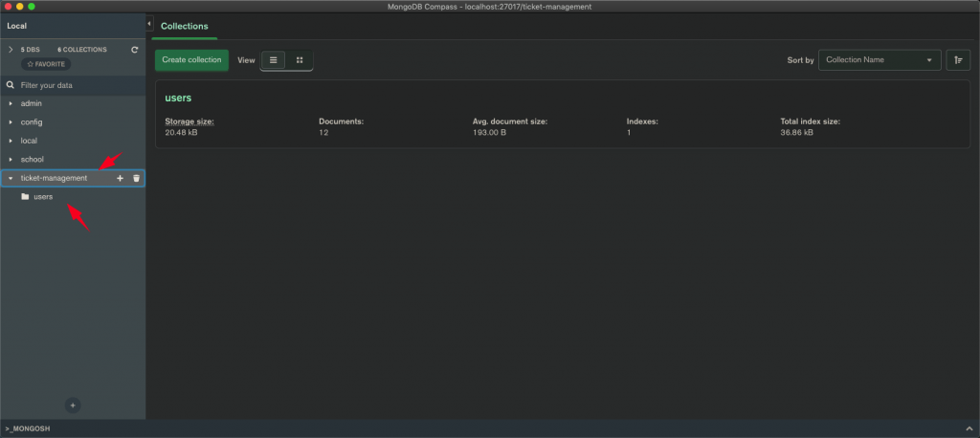This screenshot has height=438, width=980.
Task: Click the users folder icon in sidebar
Action: (x=25, y=197)
